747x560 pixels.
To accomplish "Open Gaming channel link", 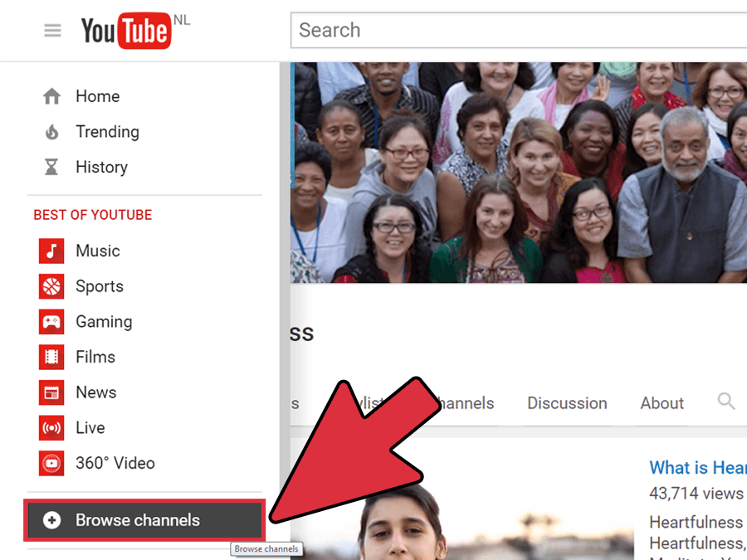I will click(x=104, y=322).
